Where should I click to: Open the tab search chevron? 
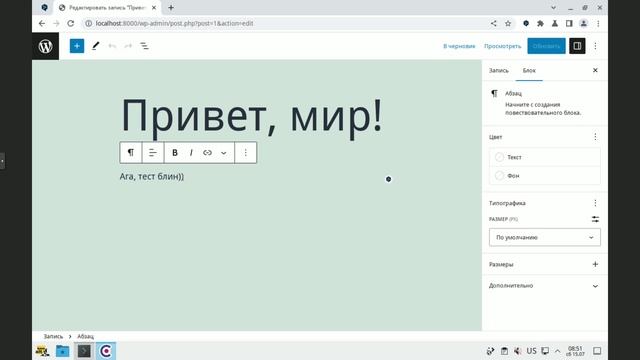pos(553,7)
